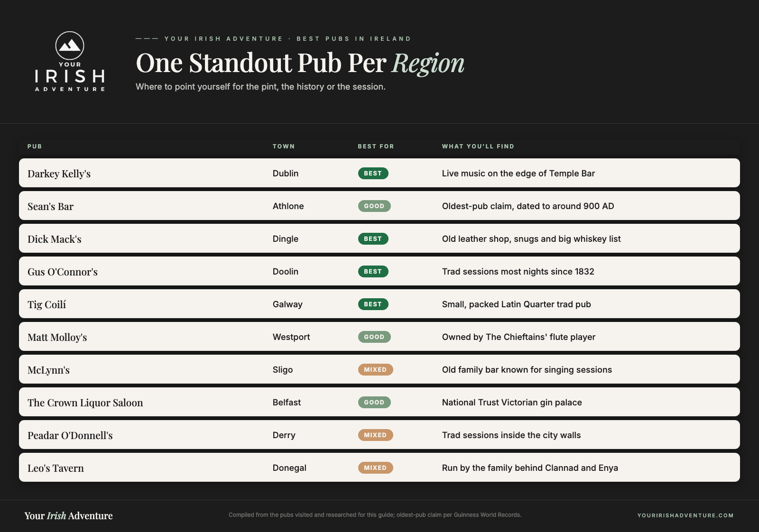Click the BEST badge for Dick Mack's
This screenshot has width=759, height=532.
pos(373,239)
